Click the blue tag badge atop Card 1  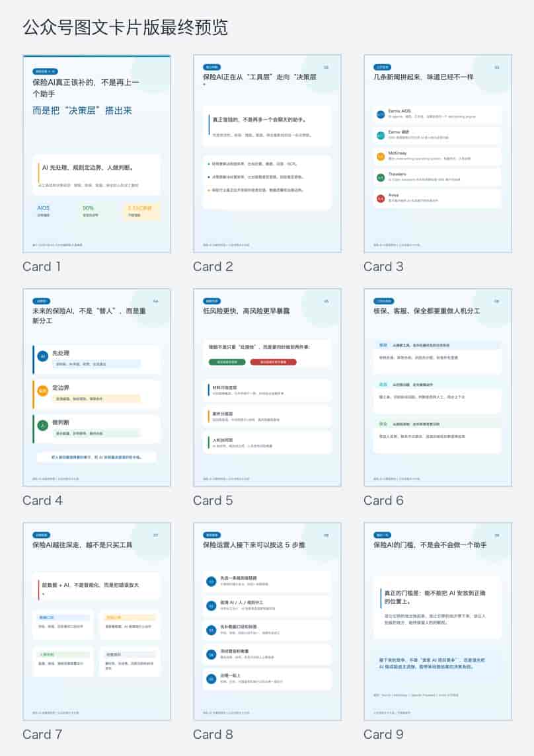(x=46, y=71)
